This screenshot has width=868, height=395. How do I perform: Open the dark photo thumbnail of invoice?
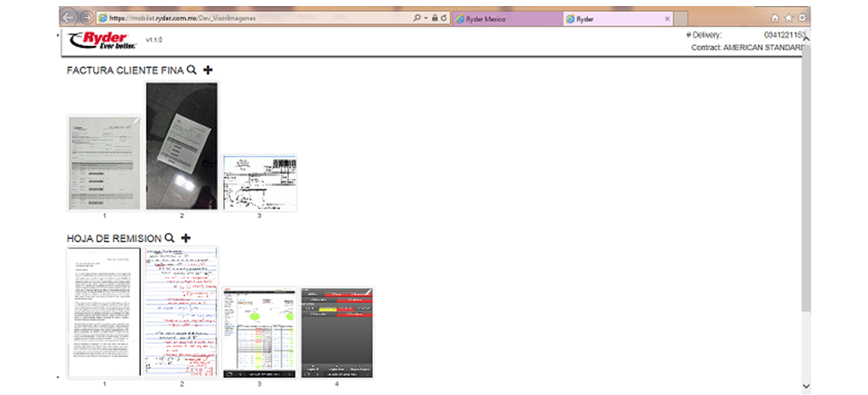182,146
